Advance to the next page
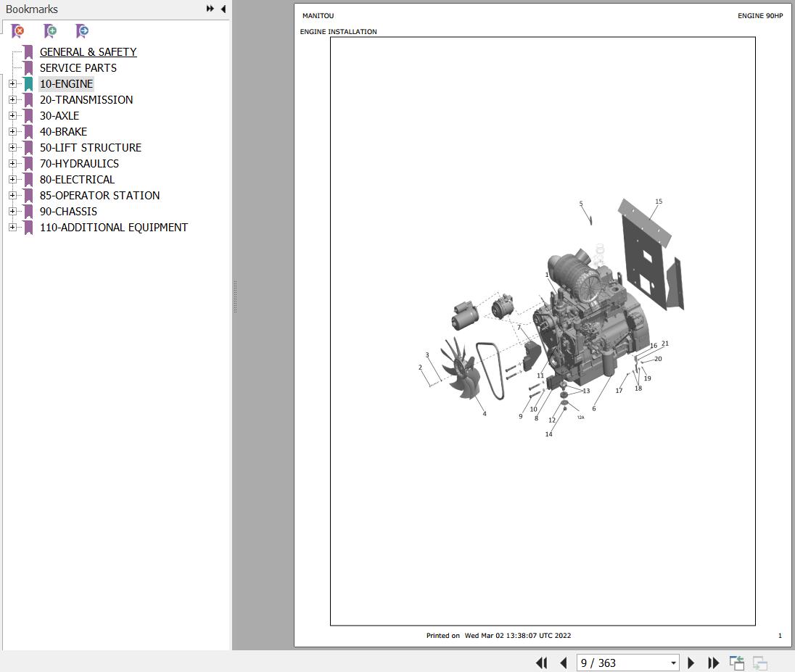 [691, 663]
